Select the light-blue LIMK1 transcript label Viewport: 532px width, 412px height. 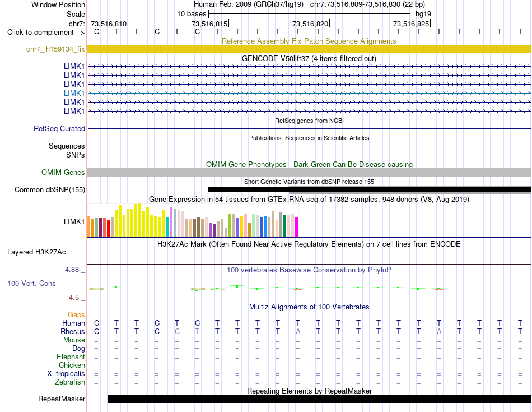[x=74, y=93]
